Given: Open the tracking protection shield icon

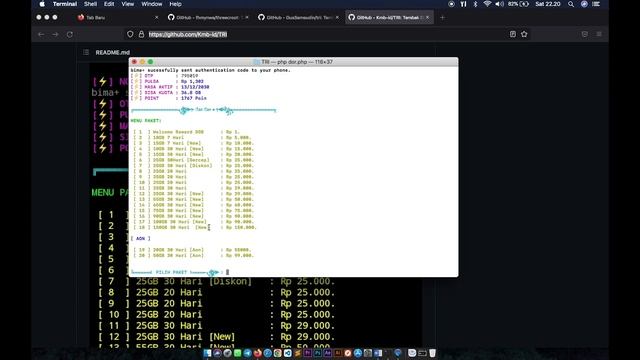Looking at the screenshot, I should point(130,34).
